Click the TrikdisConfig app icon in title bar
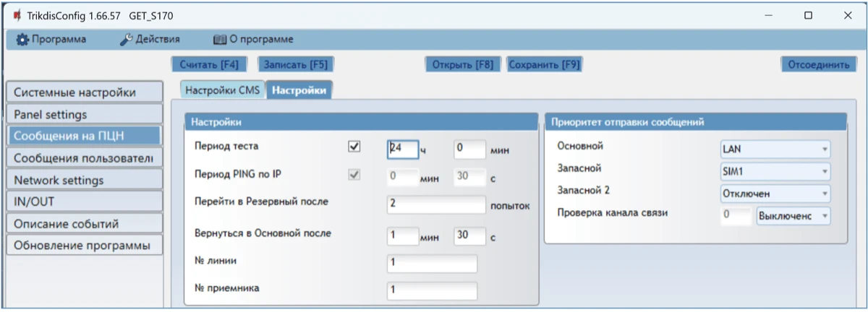 pos(17,15)
